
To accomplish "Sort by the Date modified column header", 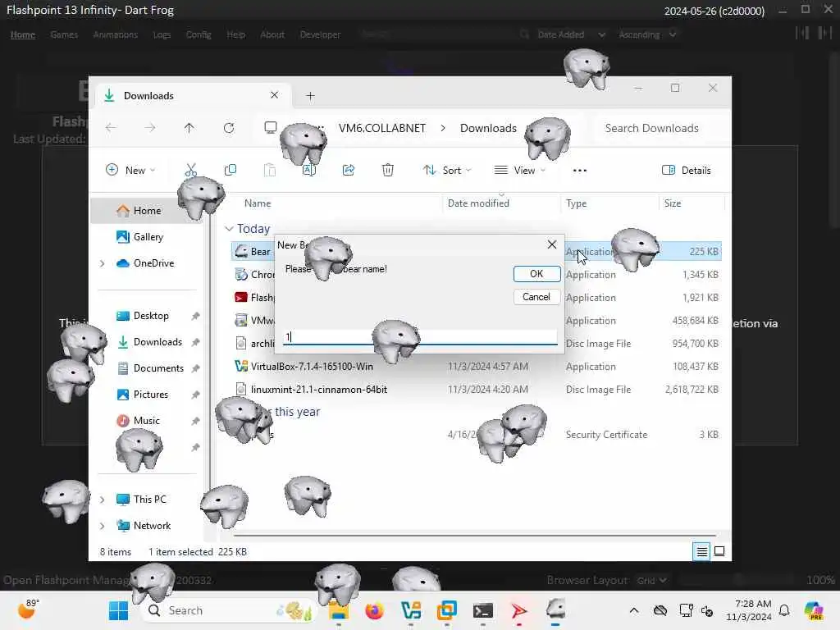I will [x=478, y=203].
